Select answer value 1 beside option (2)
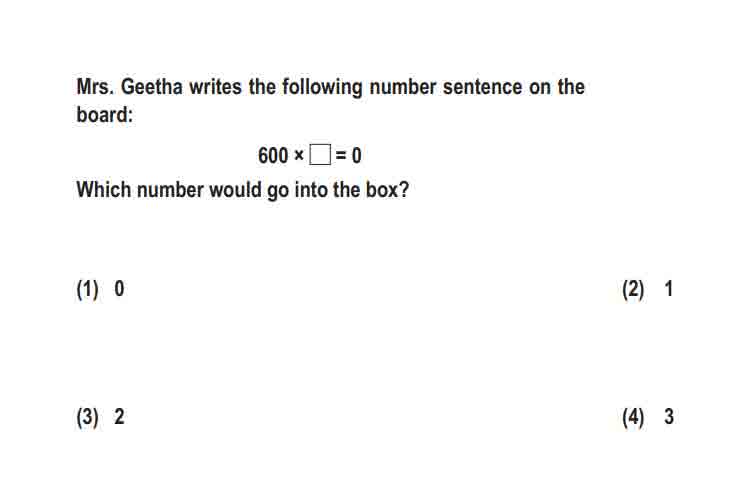This screenshot has width=750, height=500. [x=669, y=289]
